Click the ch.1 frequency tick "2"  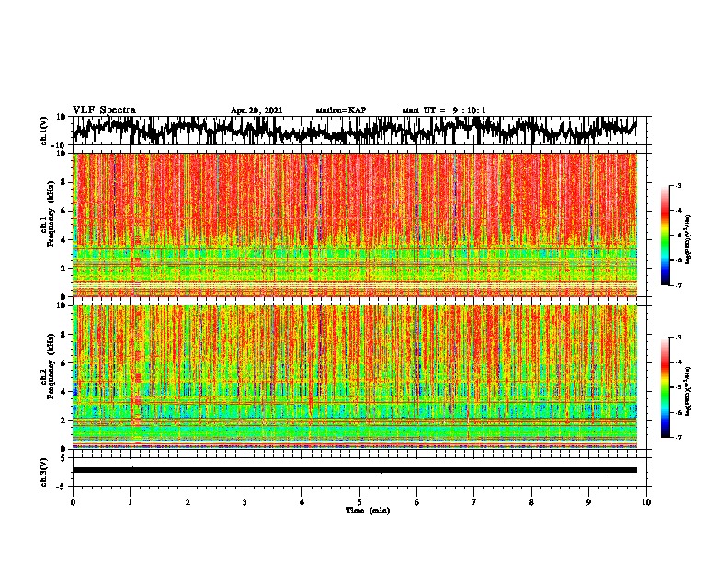[x=63, y=269]
